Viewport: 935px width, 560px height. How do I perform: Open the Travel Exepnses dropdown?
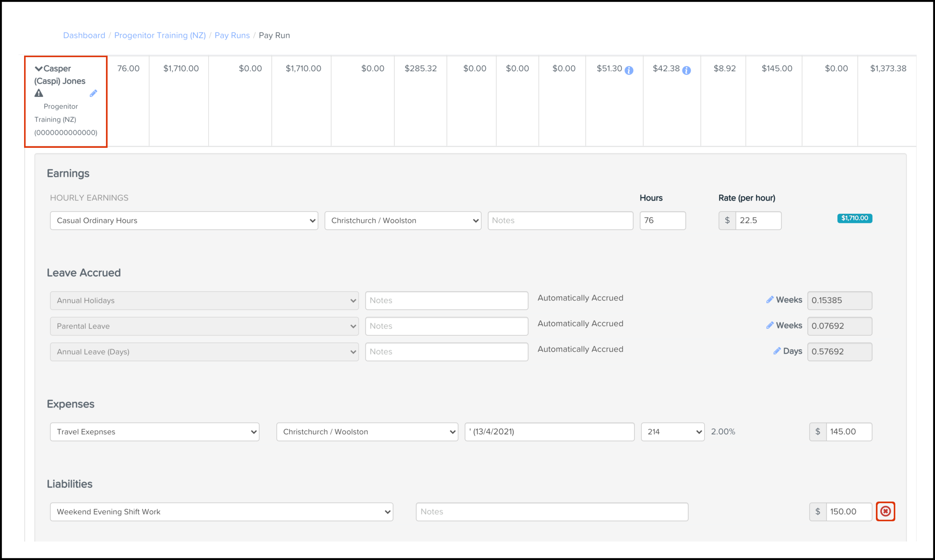(154, 432)
